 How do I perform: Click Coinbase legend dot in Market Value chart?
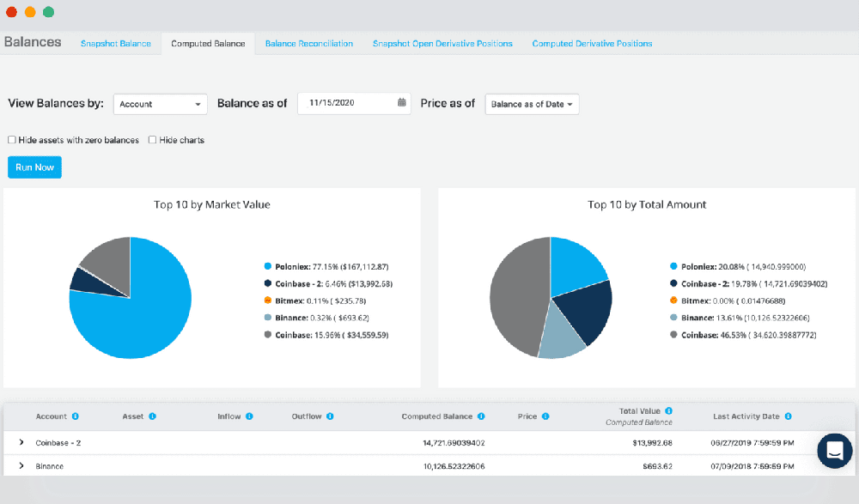pos(268,334)
